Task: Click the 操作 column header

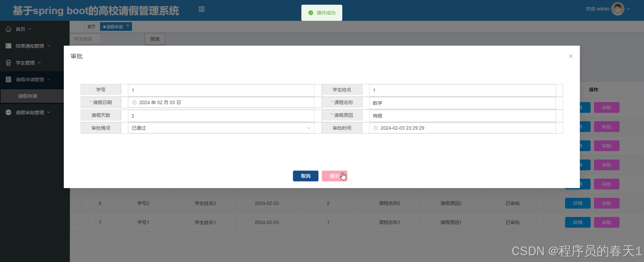Action: (x=594, y=90)
